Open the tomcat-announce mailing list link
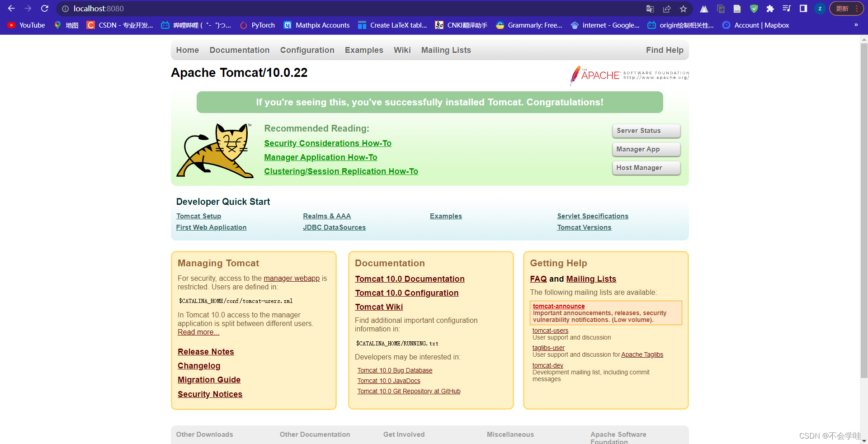This screenshot has height=444, width=868. pos(559,306)
